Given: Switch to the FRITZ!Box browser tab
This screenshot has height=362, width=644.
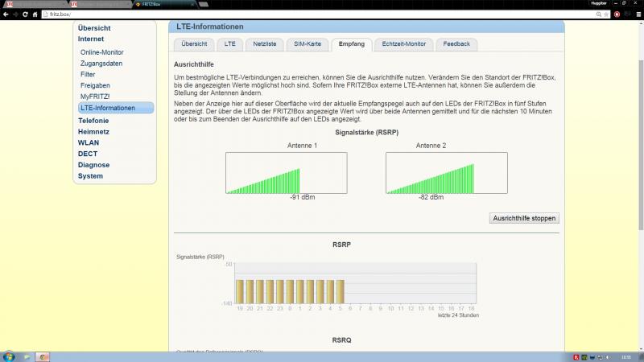Looking at the screenshot, I should pyautogui.click(x=164, y=4).
